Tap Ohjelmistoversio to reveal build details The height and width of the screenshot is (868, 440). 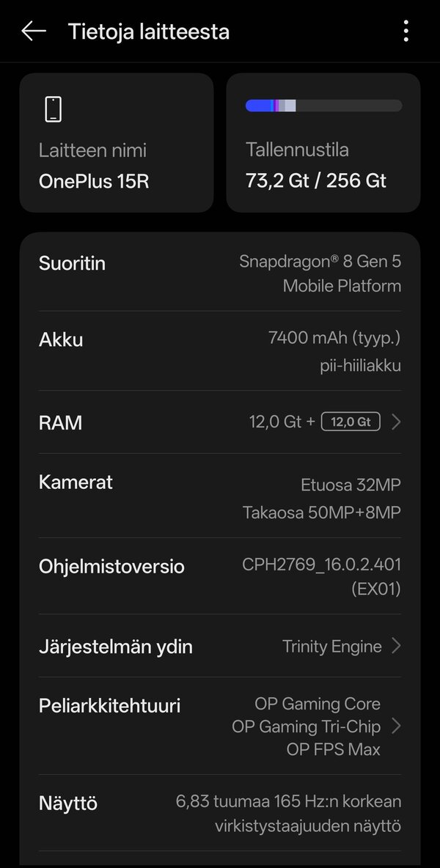219,577
